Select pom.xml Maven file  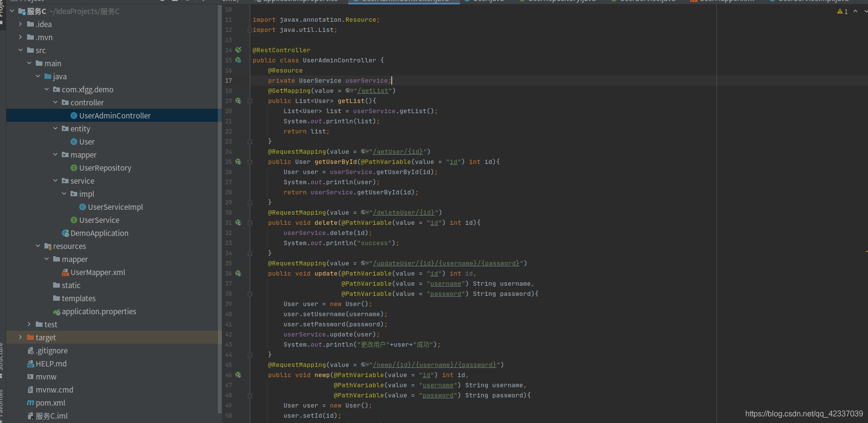click(46, 403)
